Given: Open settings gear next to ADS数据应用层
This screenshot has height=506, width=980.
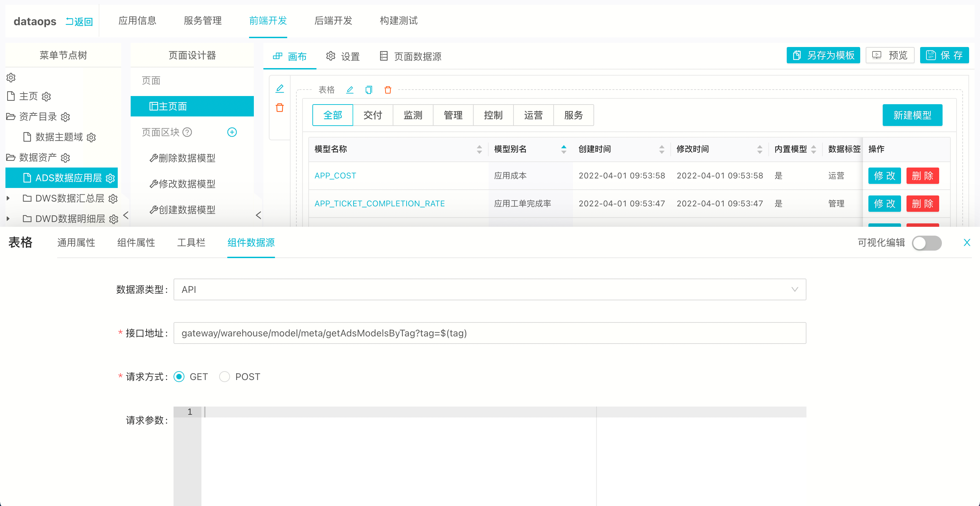Looking at the screenshot, I should pyautogui.click(x=110, y=178).
